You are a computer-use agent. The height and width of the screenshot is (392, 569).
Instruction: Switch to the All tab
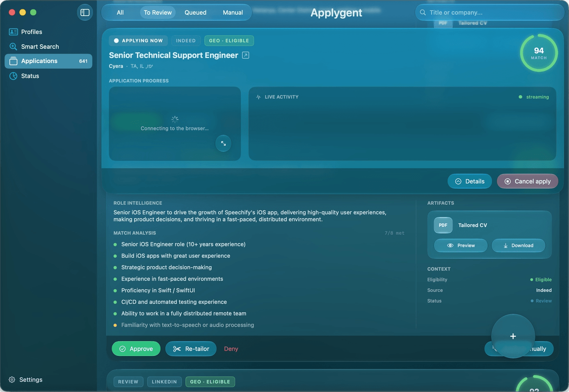[x=120, y=12]
